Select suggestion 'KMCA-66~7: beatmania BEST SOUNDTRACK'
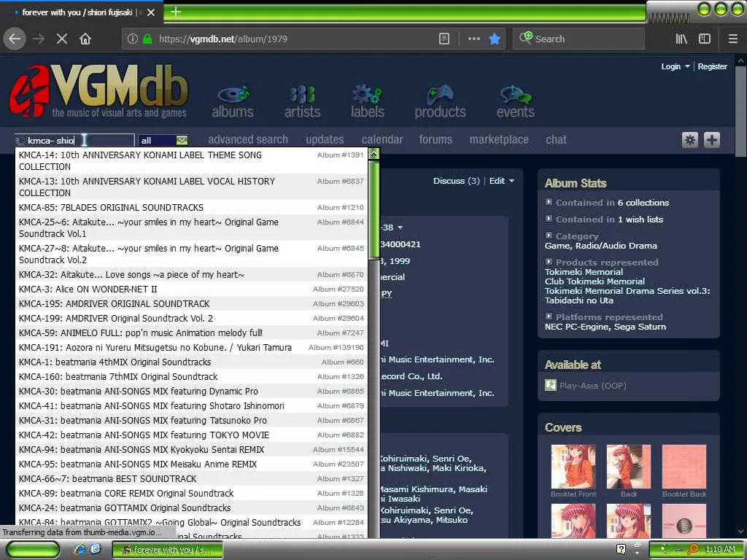The height and width of the screenshot is (560, 747). coord(192,478)
